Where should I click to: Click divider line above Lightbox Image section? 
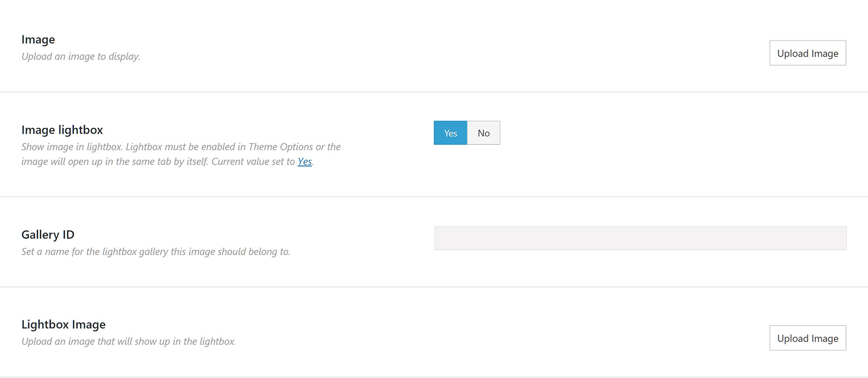(x=434, y=287)
